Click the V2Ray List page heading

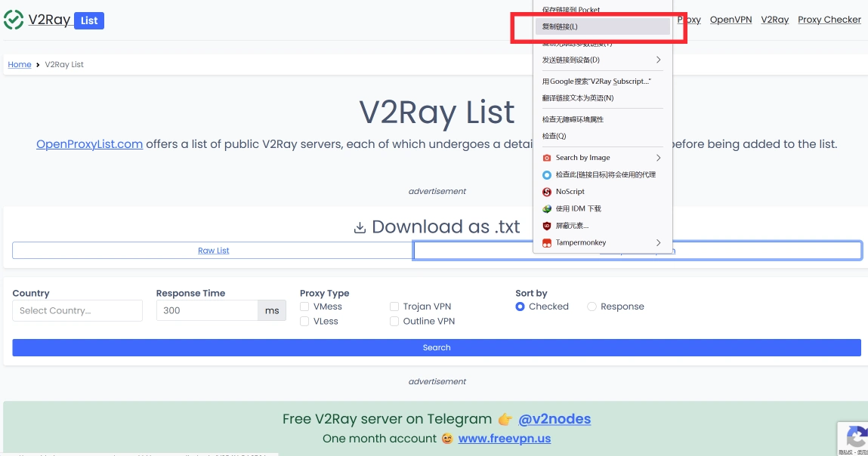coord(437,112)
